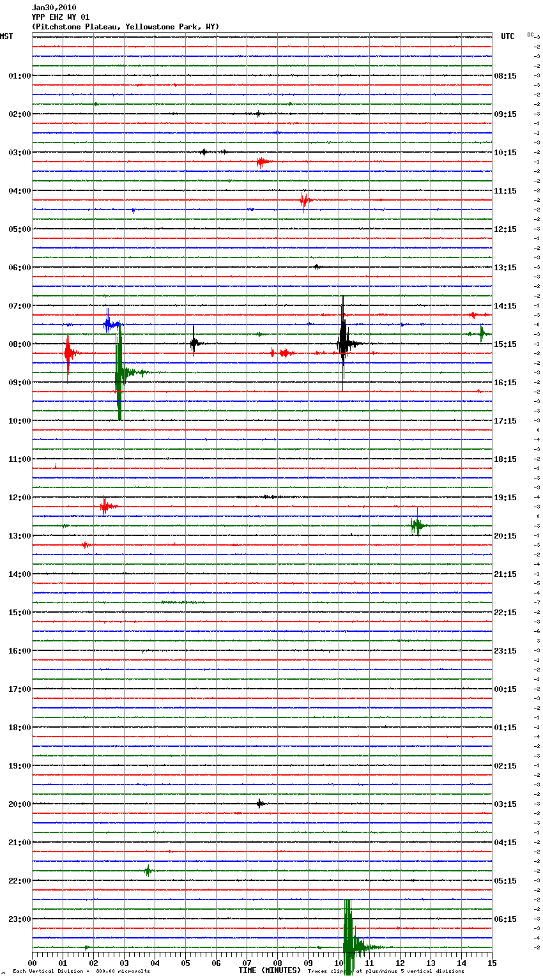Image resolution: width=543 pixels, height=980 pixels.
Task: Click the 06:15 UTC time label
Action: [505, 919]
